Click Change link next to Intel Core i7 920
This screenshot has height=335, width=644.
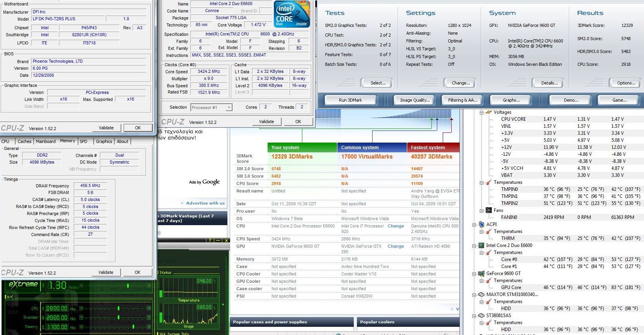(396, 226)
